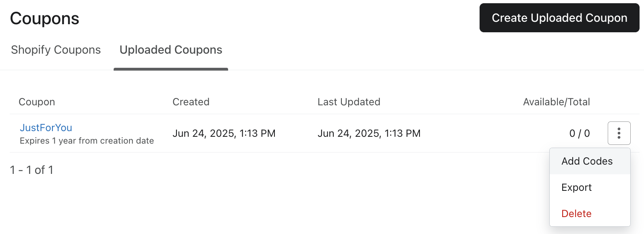Click the date in the Created column
644x234 pixels.
coord(224,134)
